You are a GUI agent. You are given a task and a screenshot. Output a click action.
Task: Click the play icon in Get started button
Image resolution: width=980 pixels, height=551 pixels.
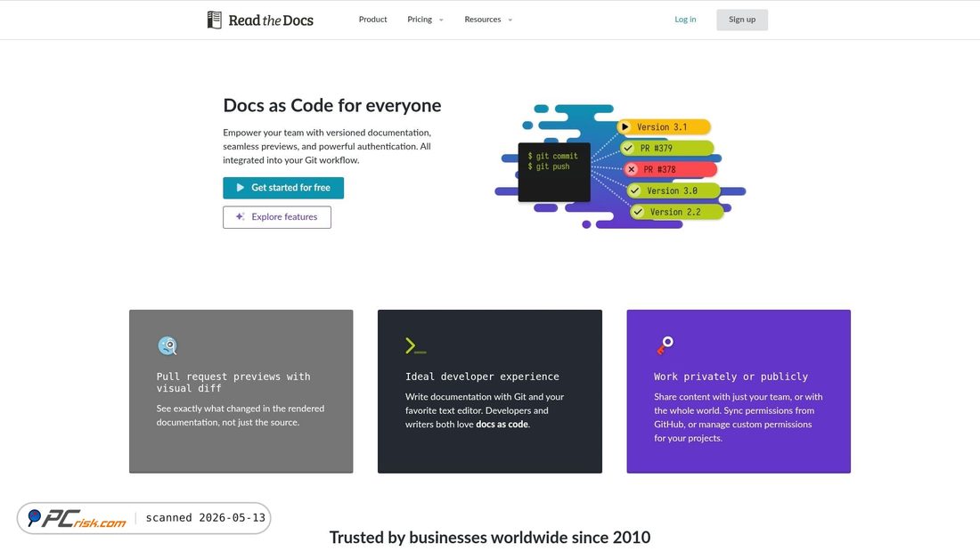point(240,188)
